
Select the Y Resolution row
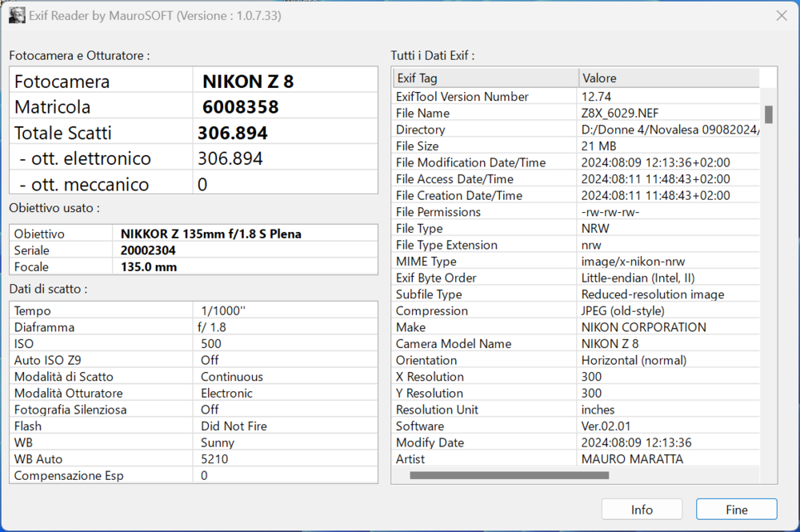point(577,394)
